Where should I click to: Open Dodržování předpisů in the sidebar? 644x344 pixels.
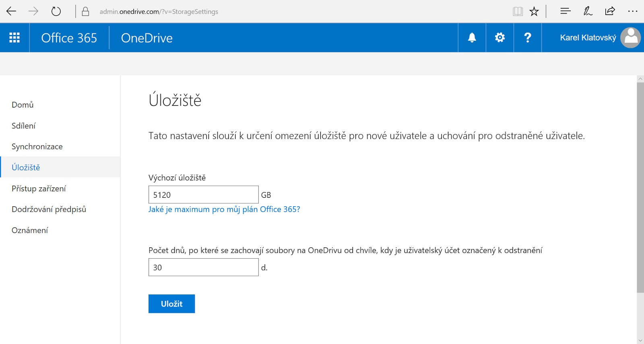(x=60, y=209)
